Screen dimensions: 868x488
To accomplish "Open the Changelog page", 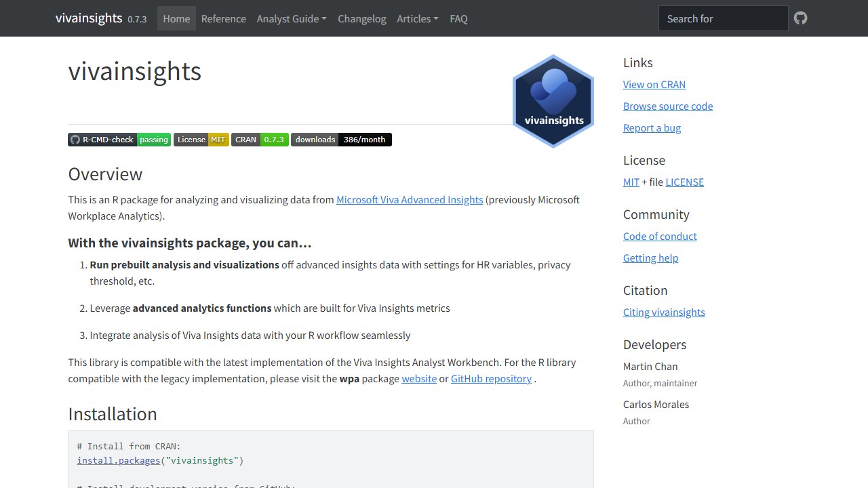I will coord(362,19).
